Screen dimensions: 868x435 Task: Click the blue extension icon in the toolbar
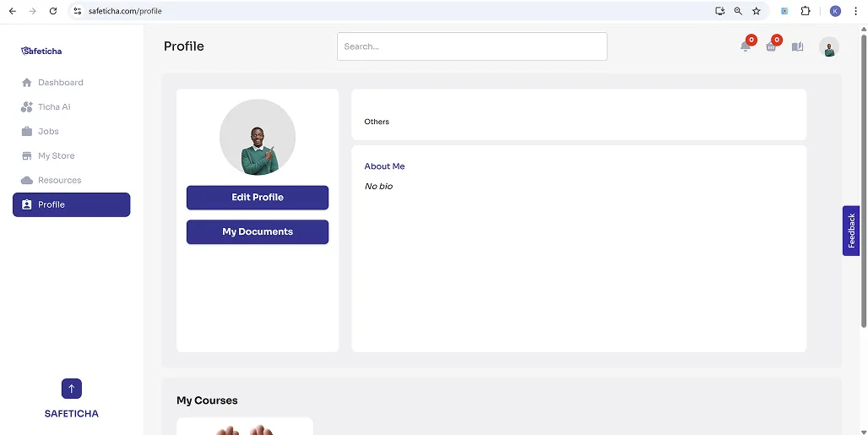pyautogui.click(x=784, y=11)
